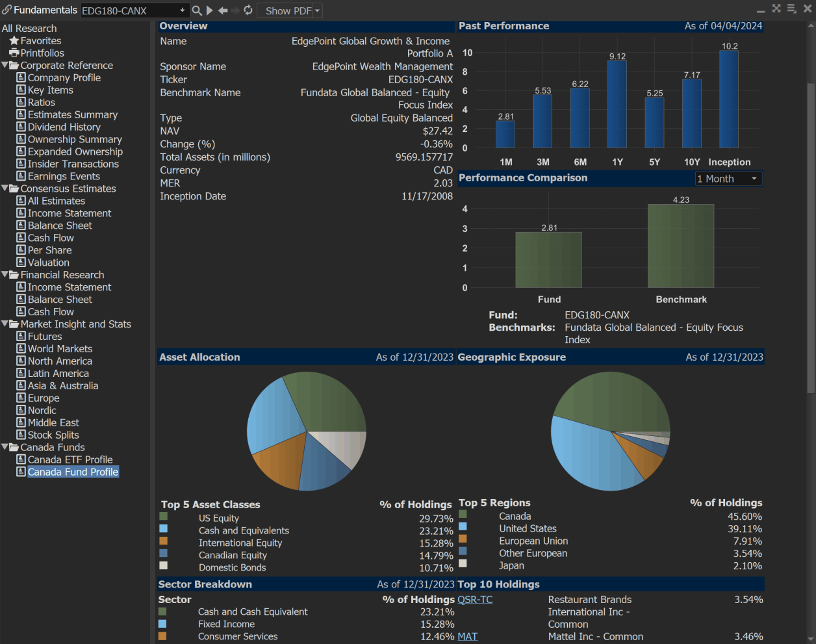This screenshot has height=644, width=816.
Task: Open Favorites with the star icon
Action: click(x=14, y=40)
